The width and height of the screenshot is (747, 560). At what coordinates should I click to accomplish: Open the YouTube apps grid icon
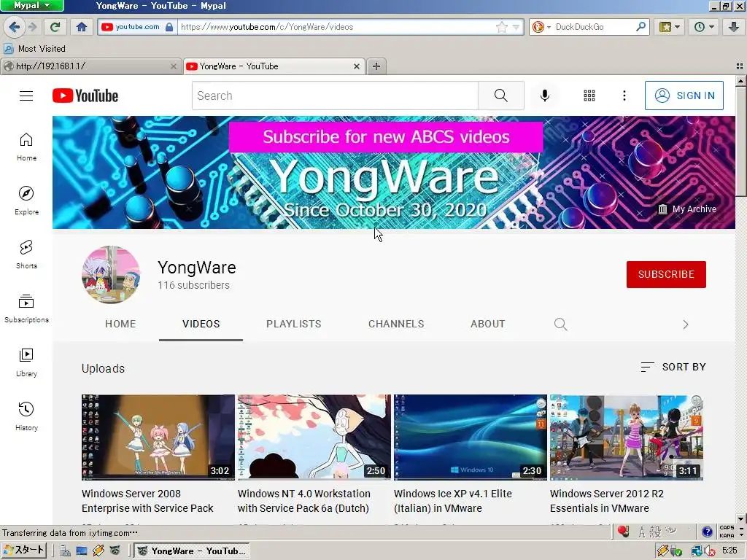point(589,96)
